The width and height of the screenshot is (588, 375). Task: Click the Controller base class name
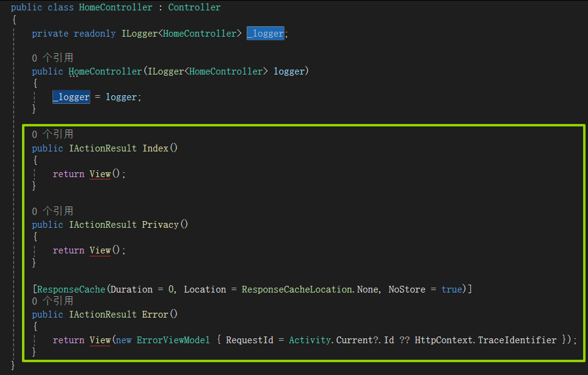(x=194, y=7)
